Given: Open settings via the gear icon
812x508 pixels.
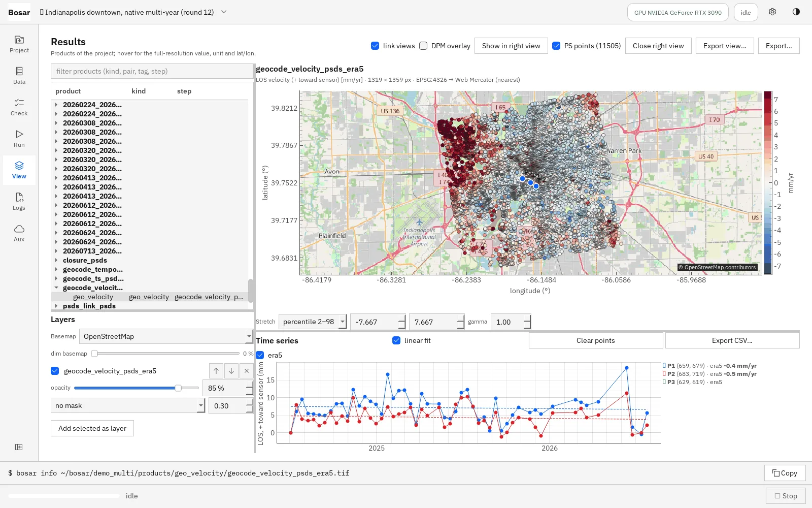Looking at the screenshot, I should (772, 12).
